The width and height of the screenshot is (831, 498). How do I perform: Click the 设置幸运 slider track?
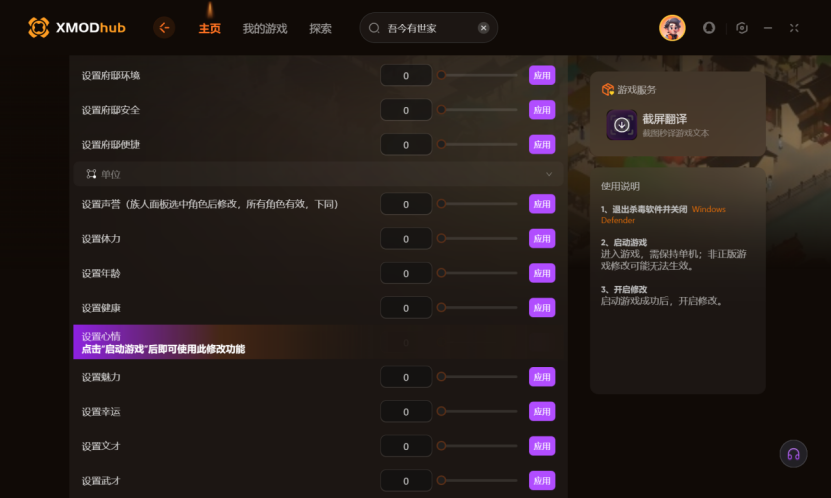pyautogui.click(x=478, y=412)
